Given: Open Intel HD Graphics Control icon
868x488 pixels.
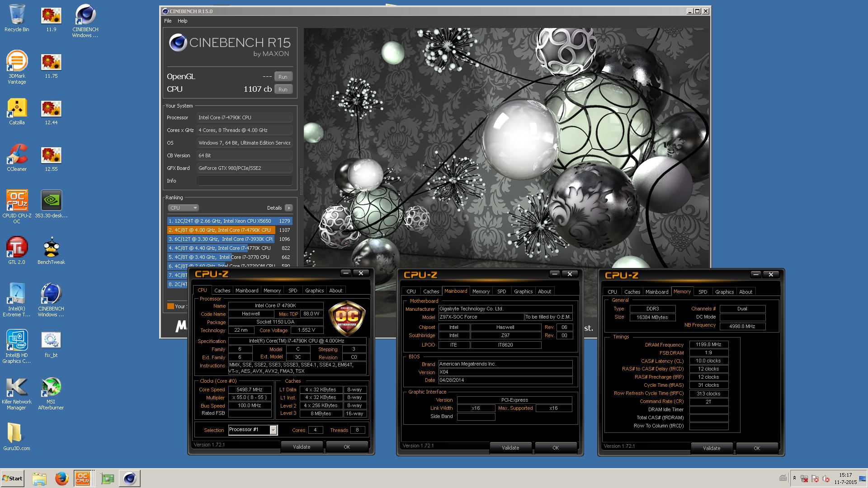Looking at the screenshot, I should tap(17, 347).
